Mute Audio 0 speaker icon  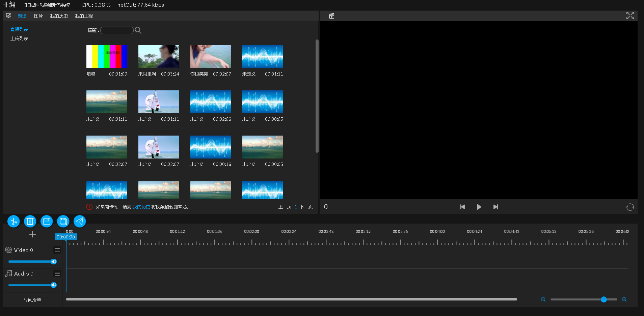click(x=54, y=285)
